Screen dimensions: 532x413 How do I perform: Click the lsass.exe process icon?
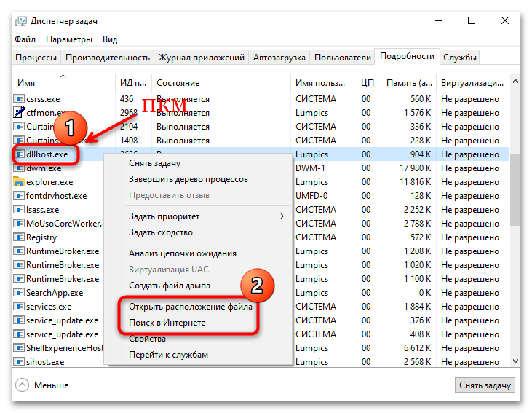tap(19, 210)
